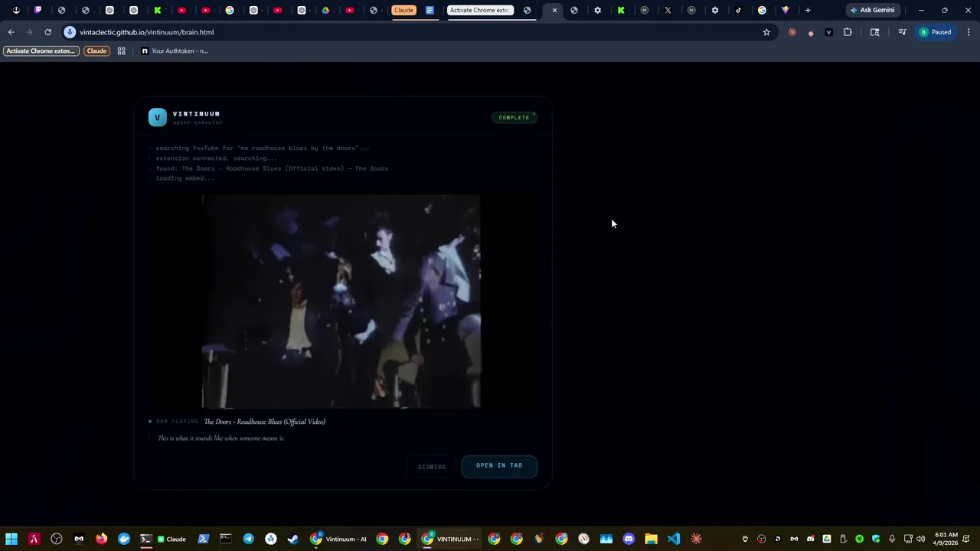Click the Ask Gemini button
The height and width of the screenshot is (551, 980).
(872, 10)
